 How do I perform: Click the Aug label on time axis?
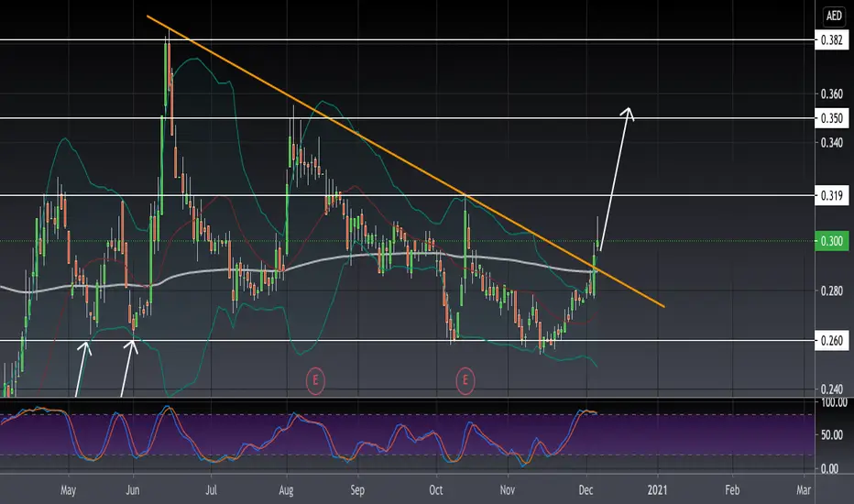tap(287, 490)
